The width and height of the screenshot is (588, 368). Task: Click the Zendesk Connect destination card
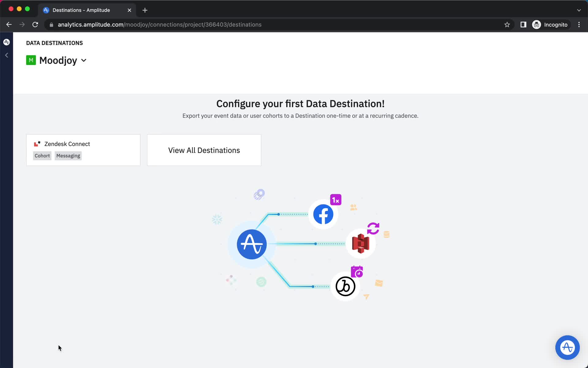[83, 150]
